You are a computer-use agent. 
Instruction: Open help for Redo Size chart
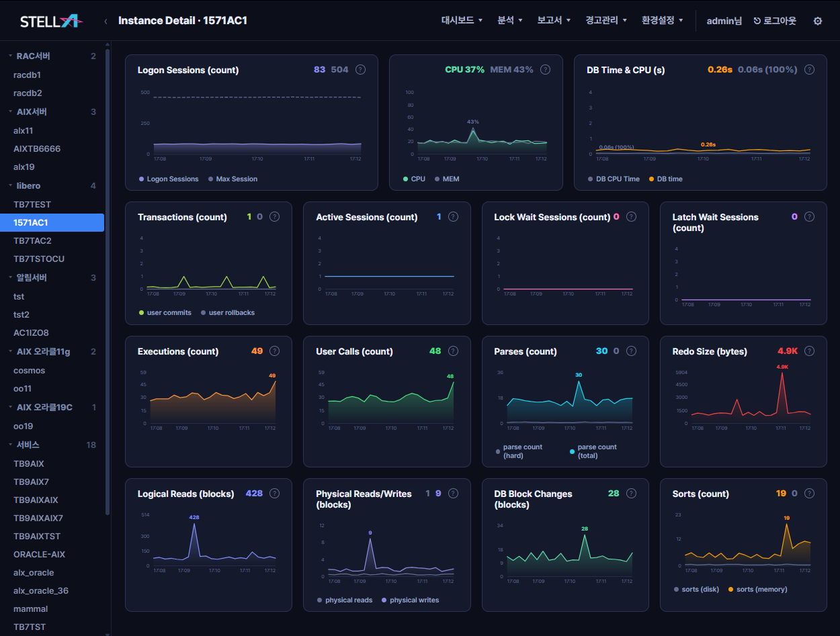click(x=809, y=351)
